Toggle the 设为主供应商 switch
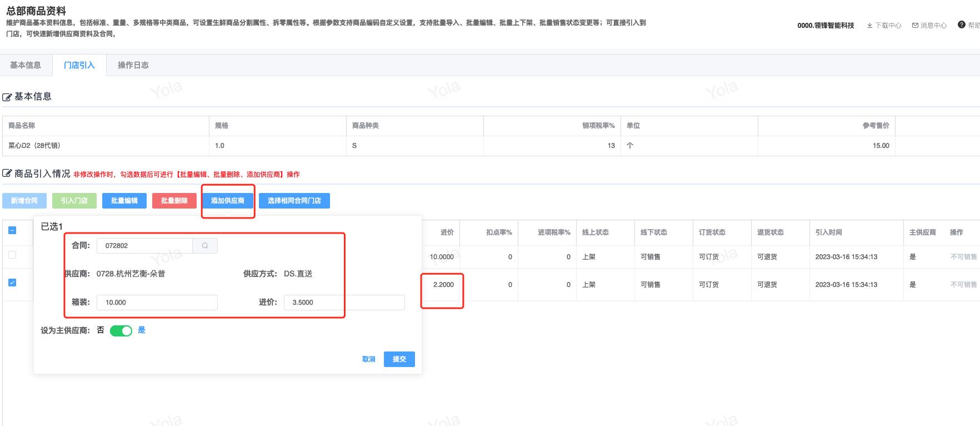 [x=121, y=331]
